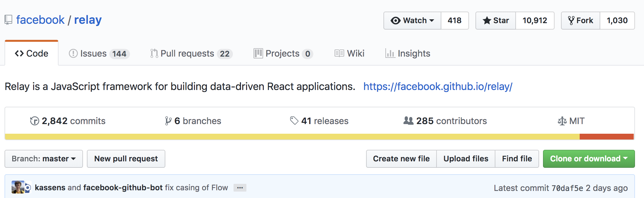Click the Insights bar graph icon

(390, 53)
